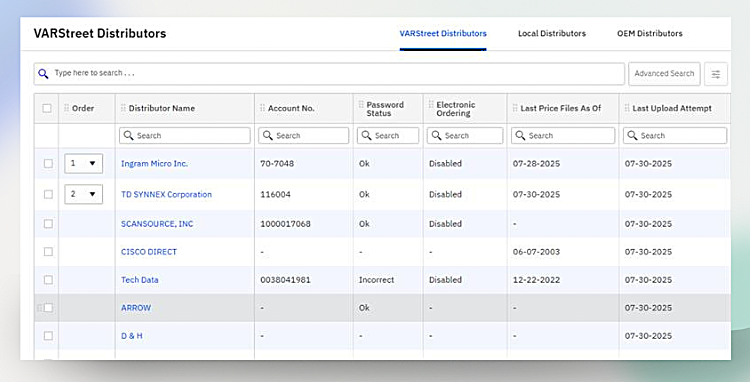The width and height of the screenshot is (750, 382).
Task: Select account number 1000017068
Action: click(x=285, y=224)
